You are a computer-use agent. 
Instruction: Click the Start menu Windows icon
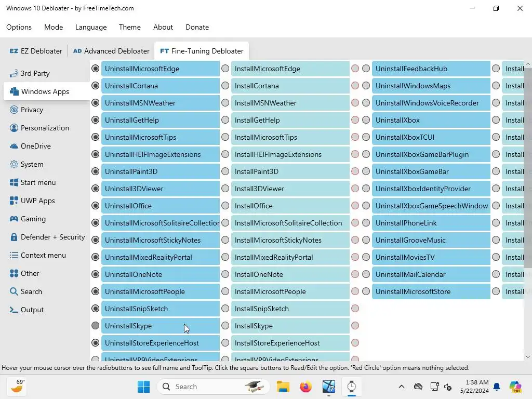coord(14,182)
